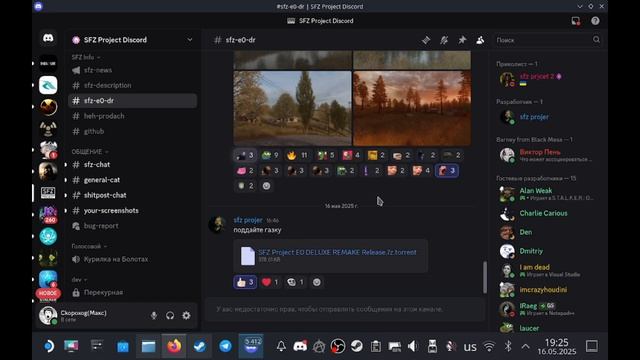This screenshot has height=360, width=640.
Task: Open Discord home direct messages
Action: click(x=48, y=38)
